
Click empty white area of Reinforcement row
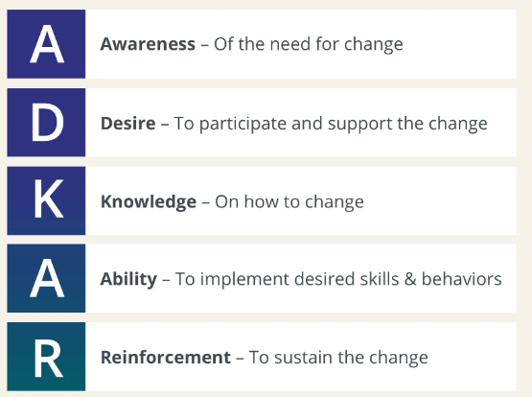(x=474, y=357)
